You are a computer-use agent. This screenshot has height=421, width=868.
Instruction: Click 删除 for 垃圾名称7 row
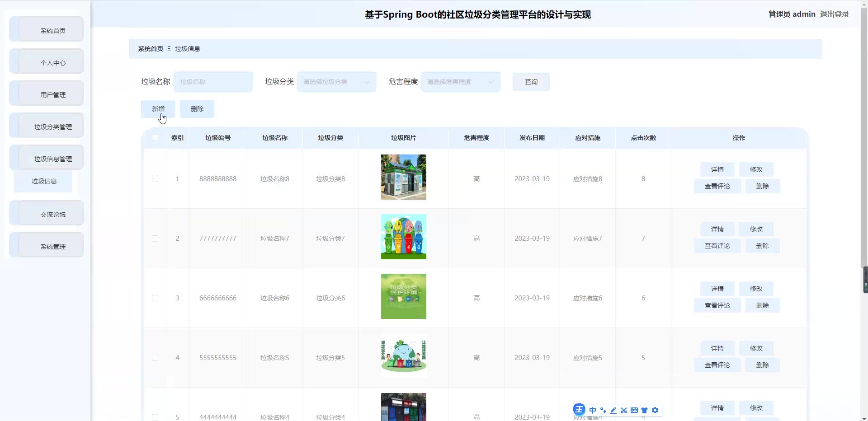click(763, 246)
